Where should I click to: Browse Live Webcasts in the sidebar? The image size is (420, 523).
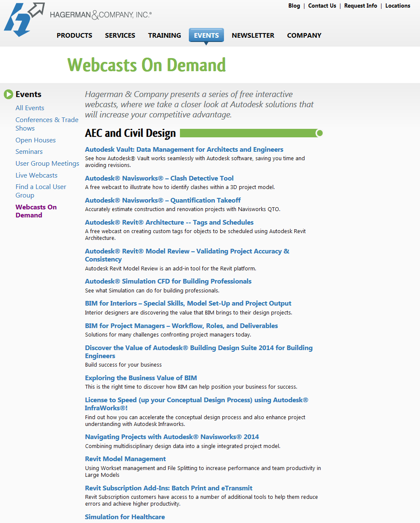click(x=36, y=175)
